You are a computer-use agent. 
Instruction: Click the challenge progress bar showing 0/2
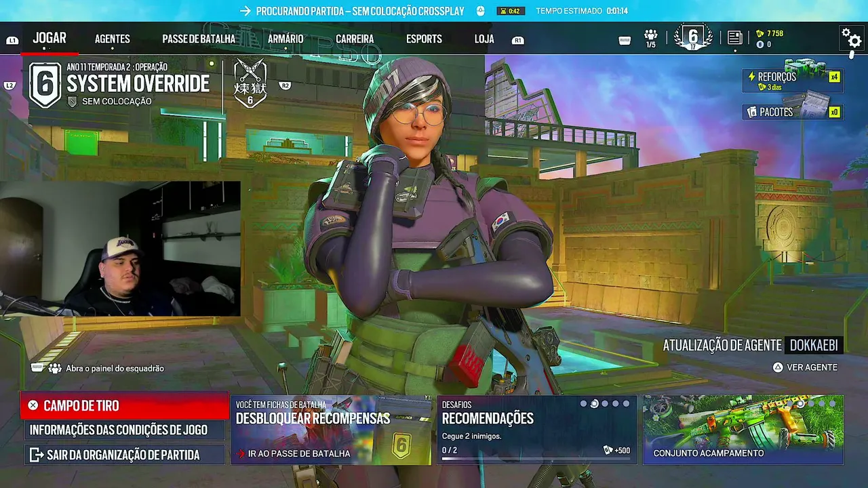click(536, 460)
